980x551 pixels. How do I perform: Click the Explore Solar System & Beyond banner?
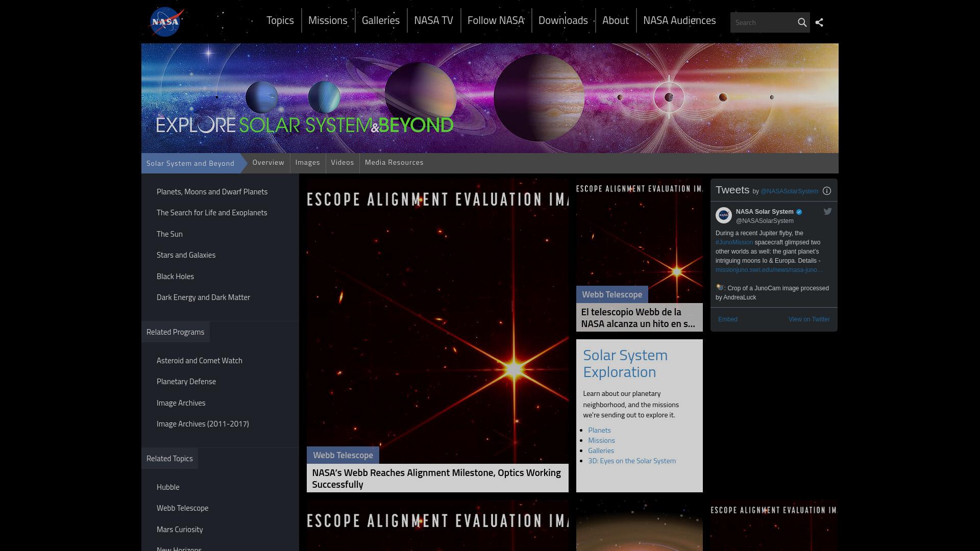[490, 98]
